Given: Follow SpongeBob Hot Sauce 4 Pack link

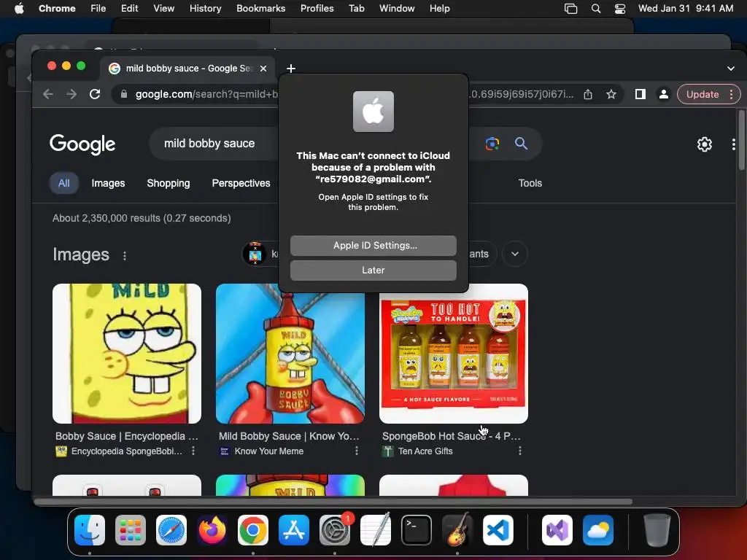Looking at the screenshot, I should [452, 436].
